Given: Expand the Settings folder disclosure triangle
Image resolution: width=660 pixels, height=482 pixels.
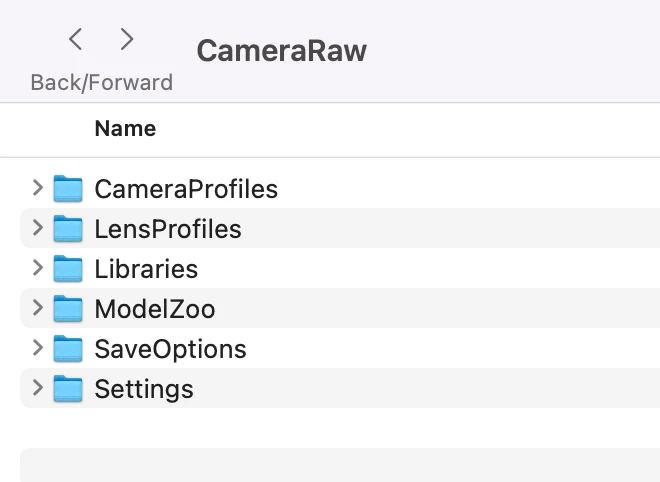Looking at the screenshot, I should point(37,387).
